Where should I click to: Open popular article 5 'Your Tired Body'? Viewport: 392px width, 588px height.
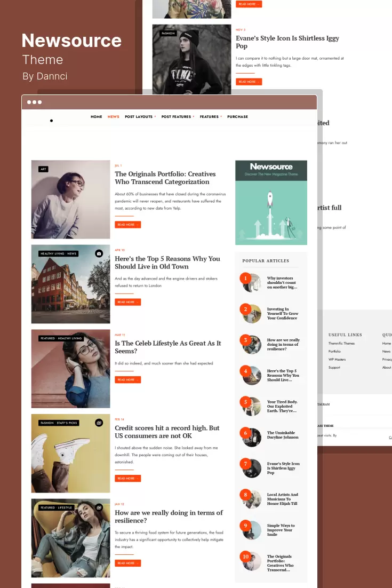(282, 406)
